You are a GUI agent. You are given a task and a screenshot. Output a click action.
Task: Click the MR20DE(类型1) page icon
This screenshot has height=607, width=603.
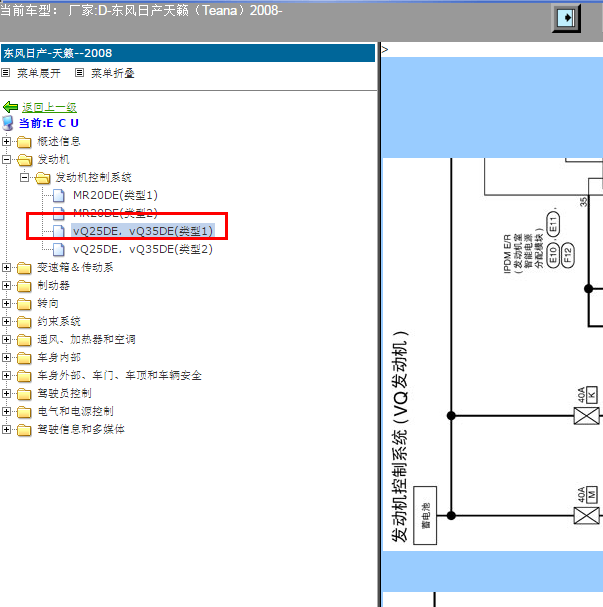(59, 195)
